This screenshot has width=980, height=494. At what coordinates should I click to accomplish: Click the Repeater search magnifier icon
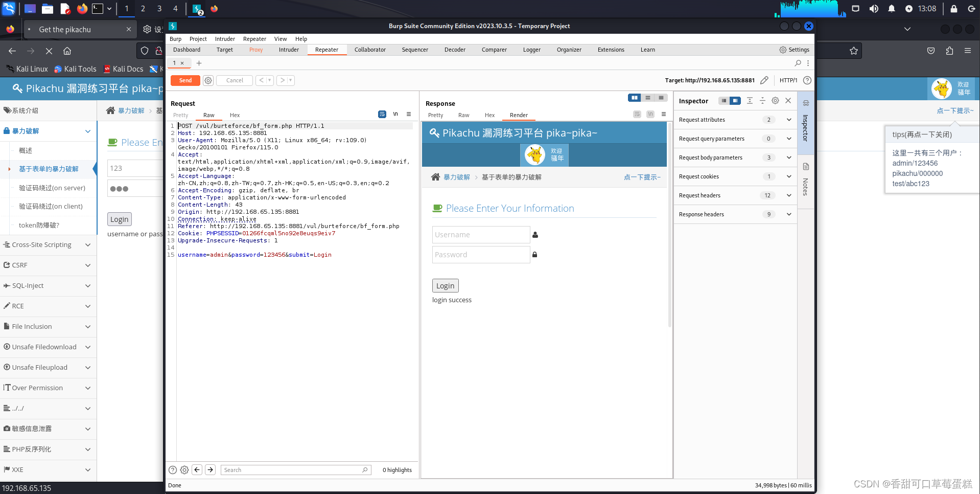coord(798,63)
